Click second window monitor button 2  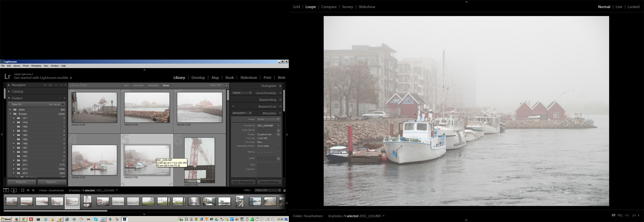point(14,190)
